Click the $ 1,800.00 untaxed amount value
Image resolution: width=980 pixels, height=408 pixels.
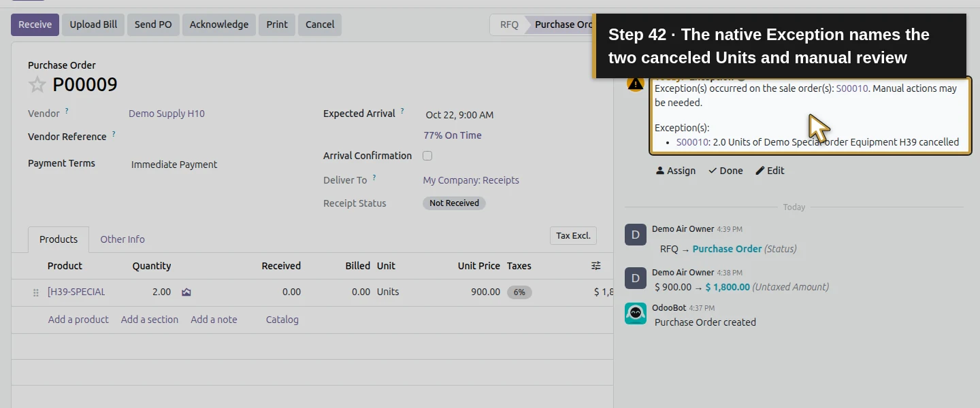coord(728,287)
